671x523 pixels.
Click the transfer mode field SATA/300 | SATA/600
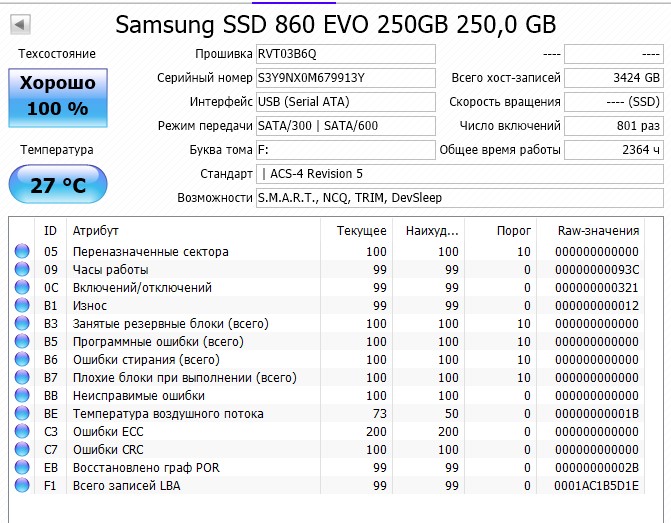pos(346,126)
